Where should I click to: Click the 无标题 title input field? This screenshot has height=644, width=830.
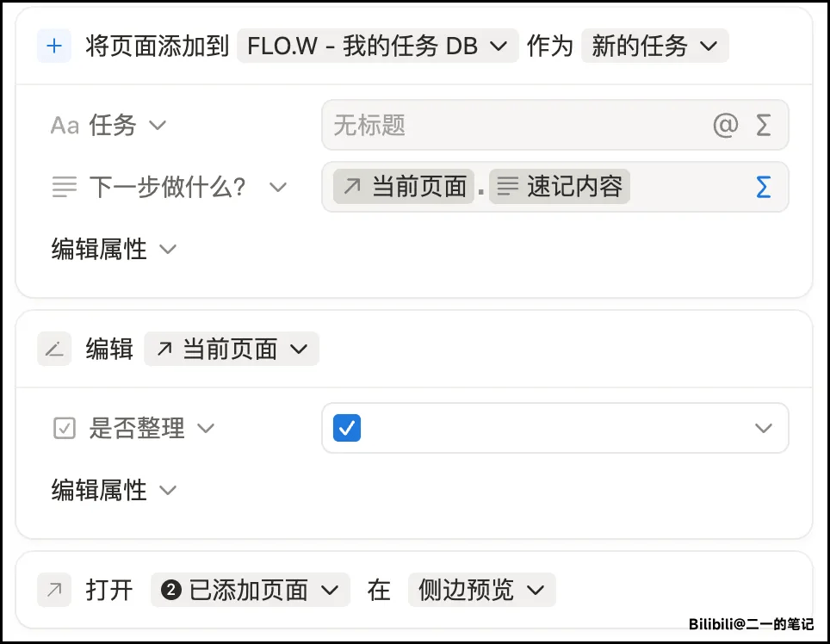click(x=517, y=126)
